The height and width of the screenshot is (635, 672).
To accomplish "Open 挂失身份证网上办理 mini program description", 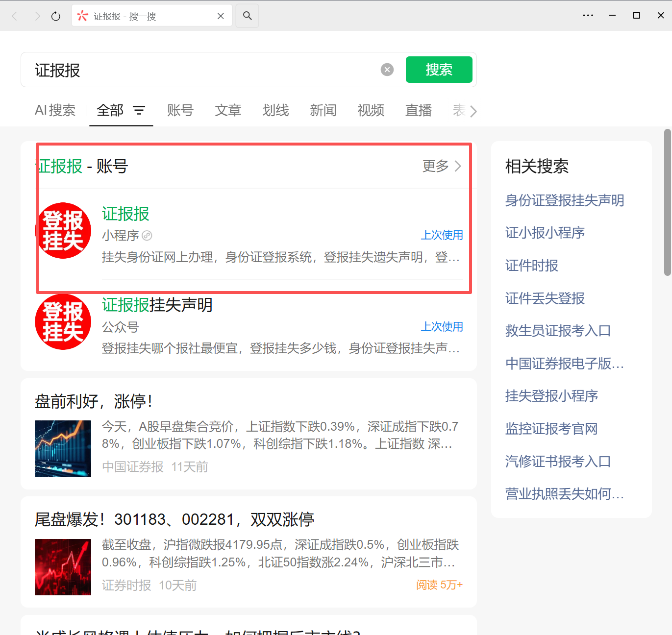I will pos(281,257).
